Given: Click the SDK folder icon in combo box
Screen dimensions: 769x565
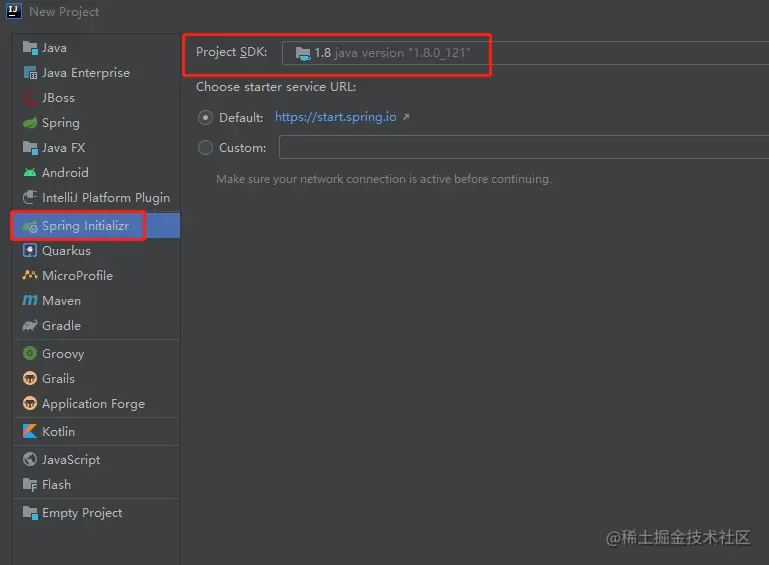Looking at the screenshot, I should 303,53.
